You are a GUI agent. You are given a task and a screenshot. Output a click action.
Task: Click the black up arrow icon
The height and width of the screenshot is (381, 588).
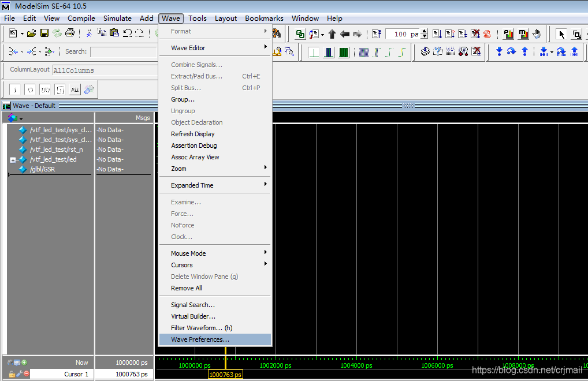(x=332, y=34)
